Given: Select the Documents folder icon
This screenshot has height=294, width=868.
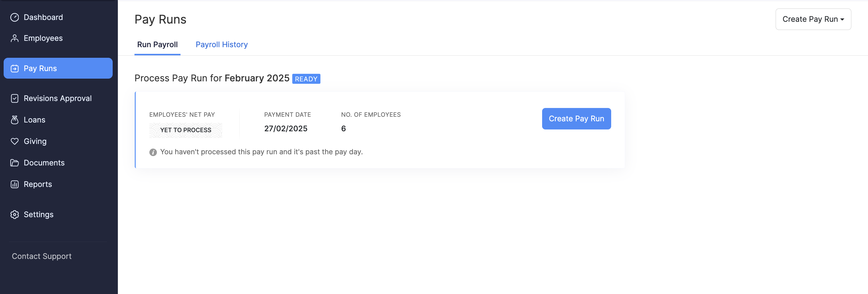Looking at the screenshot, I should (x=15, y=162).
